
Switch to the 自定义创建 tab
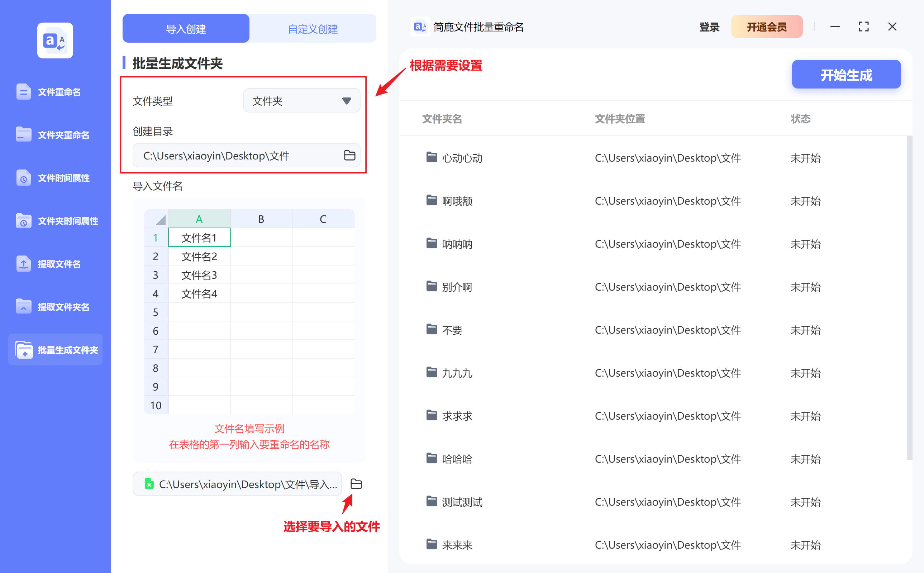(313, 29)
